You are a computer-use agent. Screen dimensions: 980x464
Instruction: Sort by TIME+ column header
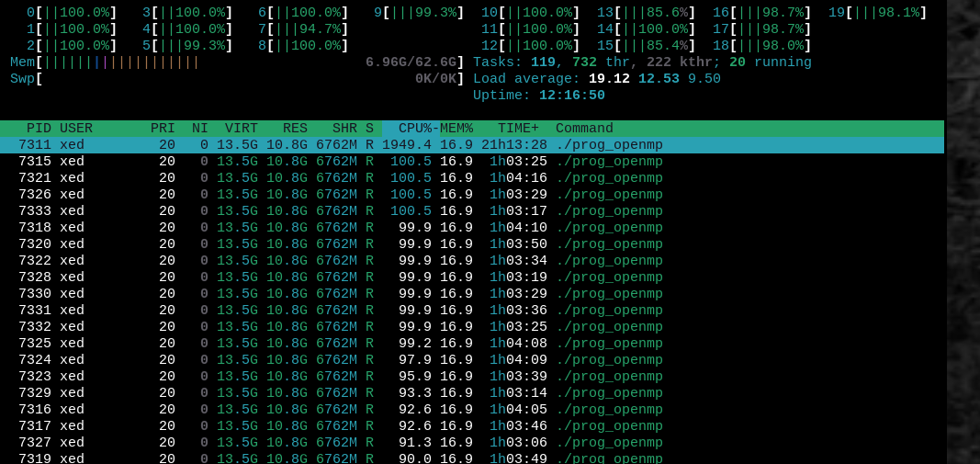(518, 129)
